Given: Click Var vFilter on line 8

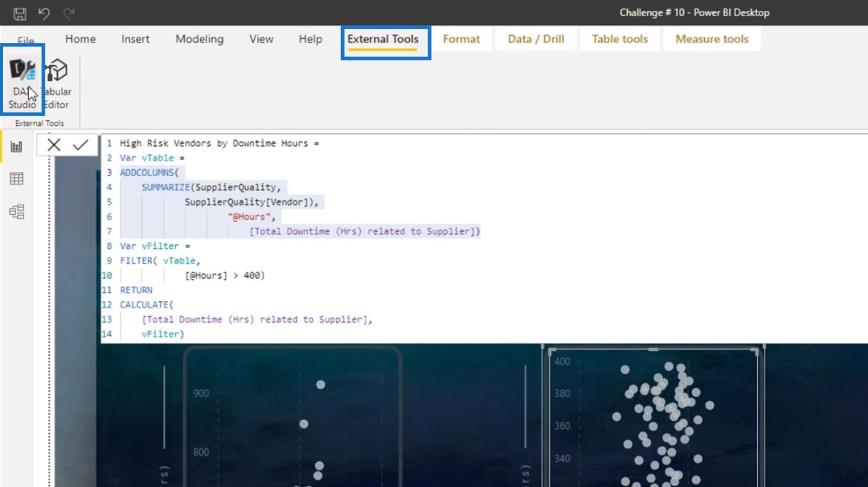Looking at the screenshot, I should click(149, 246).
